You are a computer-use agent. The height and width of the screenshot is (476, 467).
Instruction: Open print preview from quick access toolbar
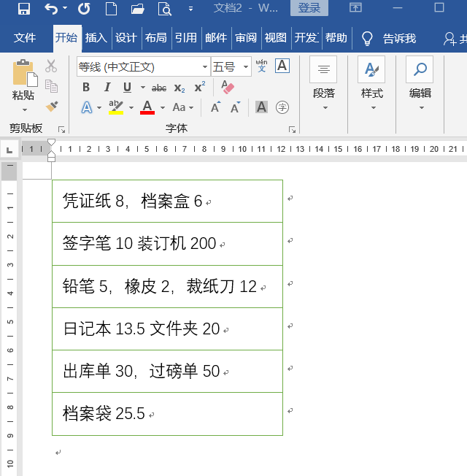coord(165,9)
